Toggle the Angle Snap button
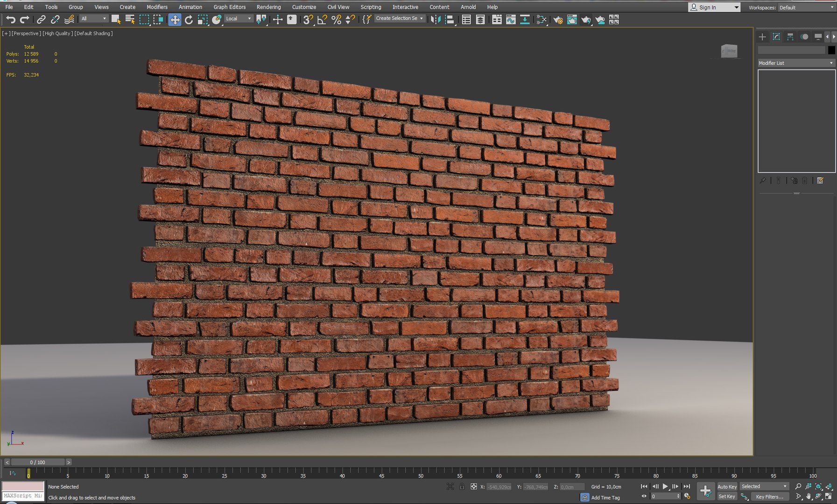The image size is (837, 504). tap(322, 19)
